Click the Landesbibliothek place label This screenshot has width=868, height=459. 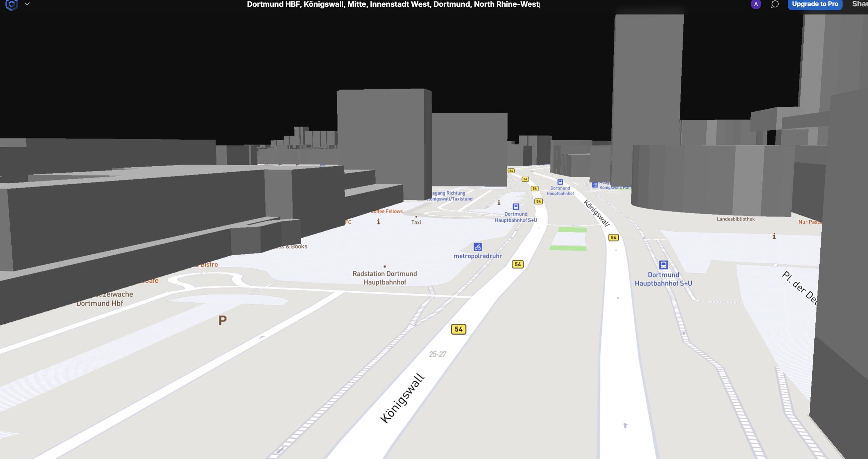coord(736,219)
